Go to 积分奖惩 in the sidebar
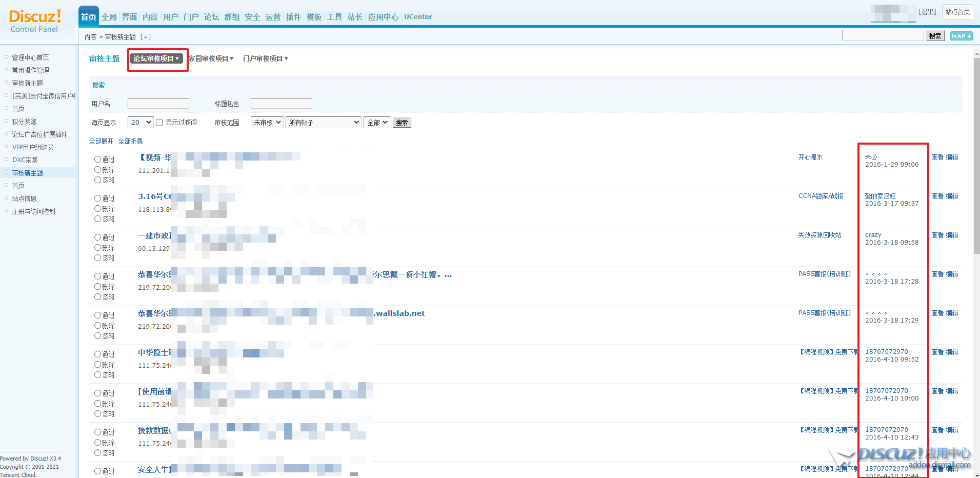 pyautogui.click(x=24, y=122)
